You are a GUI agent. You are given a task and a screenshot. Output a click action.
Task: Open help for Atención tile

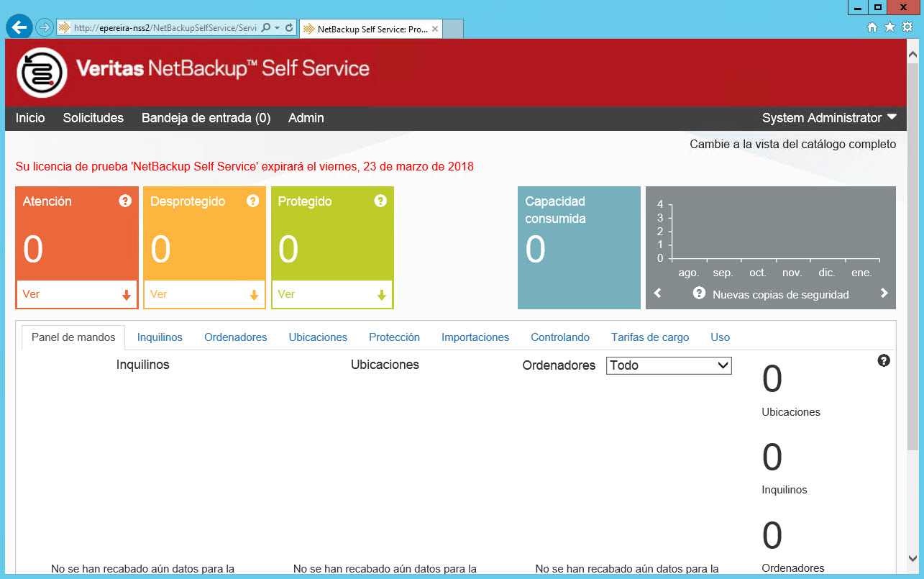click(x=125, y=201)
